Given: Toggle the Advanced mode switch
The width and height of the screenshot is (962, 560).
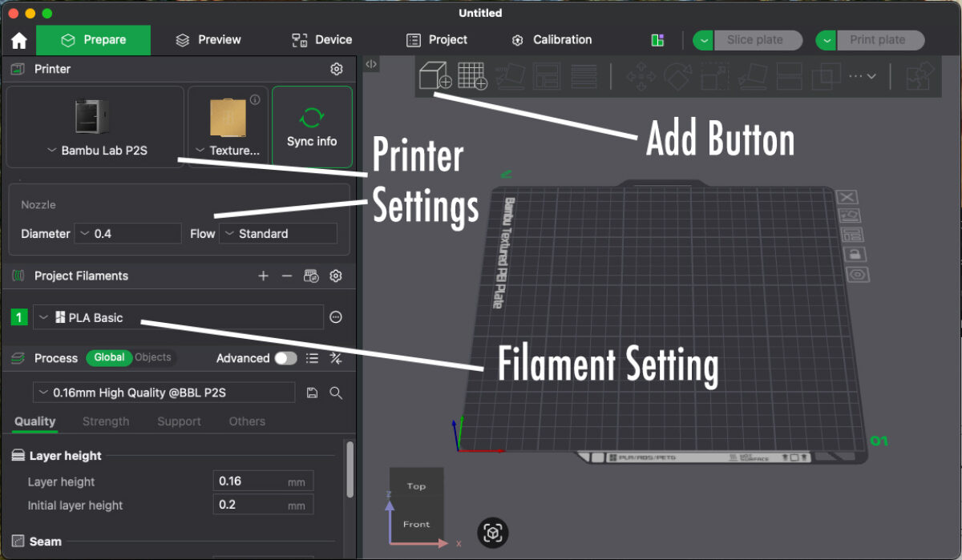Looking at the screenshot, I should (x=285, y=358).
